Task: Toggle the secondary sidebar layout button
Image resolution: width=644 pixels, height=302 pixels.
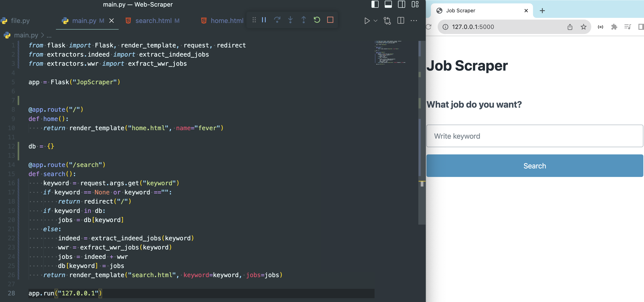Action: click(402, 4)
